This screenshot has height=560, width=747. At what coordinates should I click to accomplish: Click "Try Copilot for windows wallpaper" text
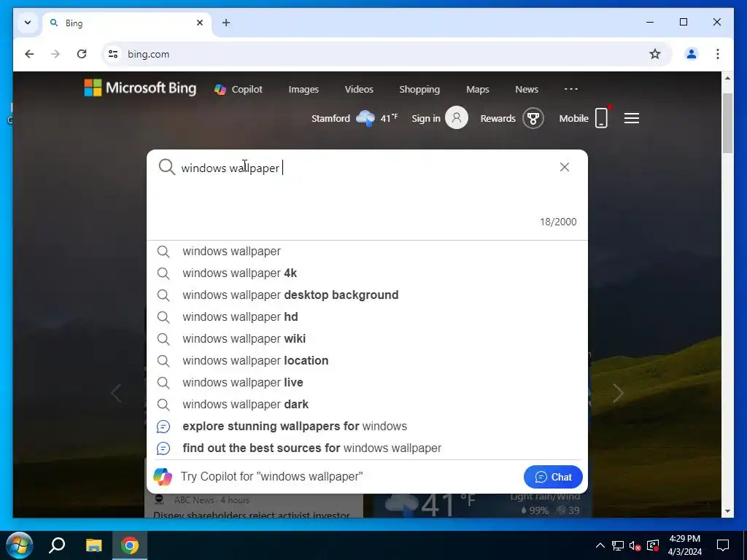click(271, 477)
